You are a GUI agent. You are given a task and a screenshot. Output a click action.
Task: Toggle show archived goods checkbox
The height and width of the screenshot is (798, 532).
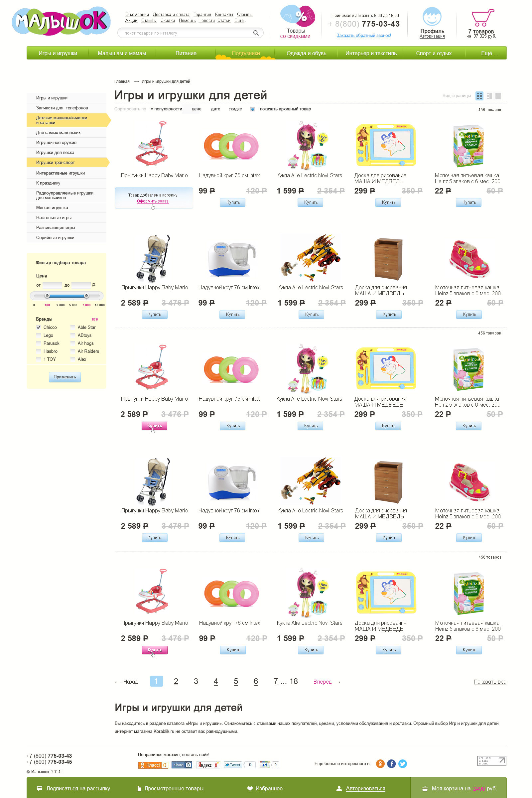252,109
